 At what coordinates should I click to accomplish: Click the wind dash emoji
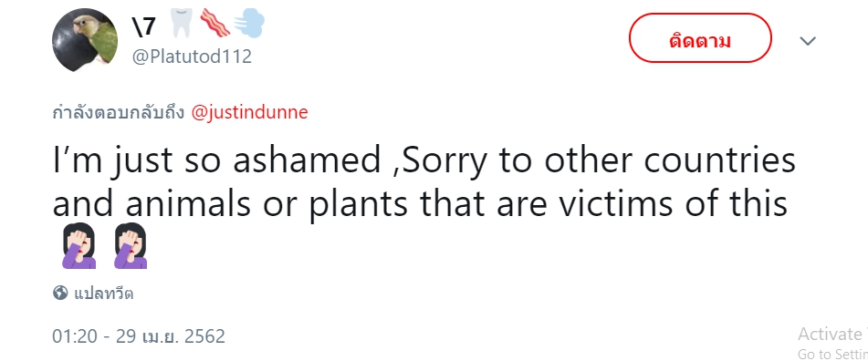pyautogui.click(x=248, y=25)
